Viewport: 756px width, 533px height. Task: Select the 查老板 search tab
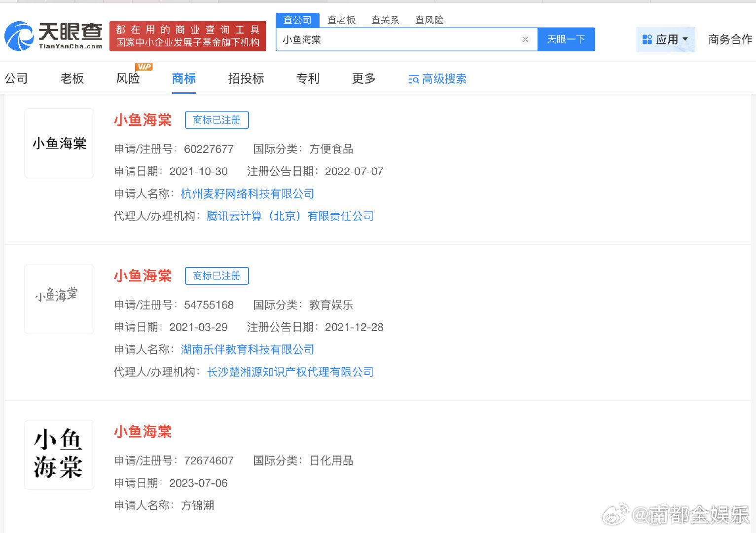coord(341,20)
